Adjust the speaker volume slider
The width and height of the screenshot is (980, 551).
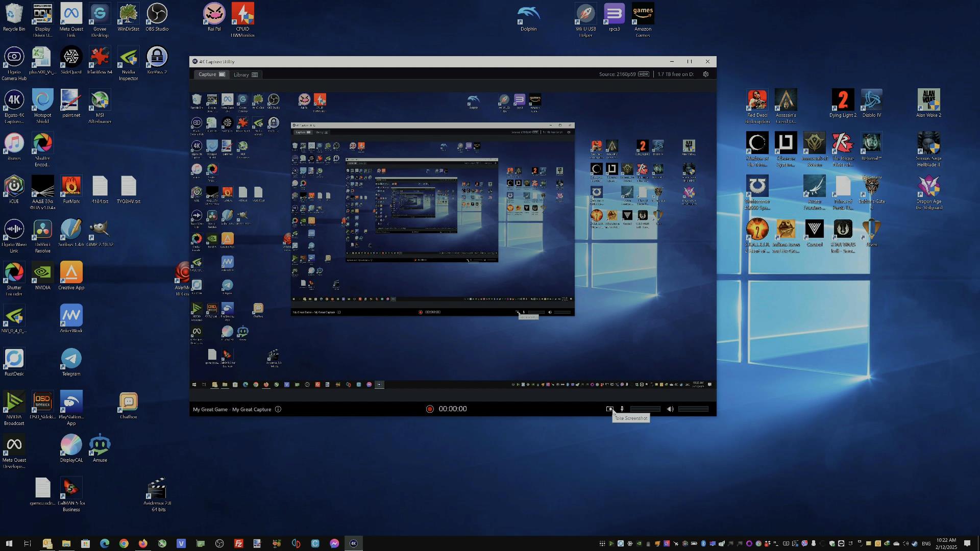(x=693, y=409)
